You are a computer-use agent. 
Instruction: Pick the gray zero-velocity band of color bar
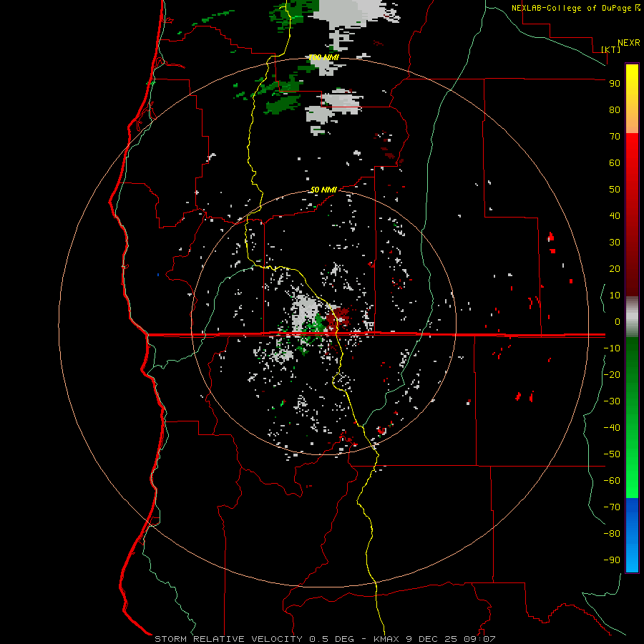tap(632, 317)
